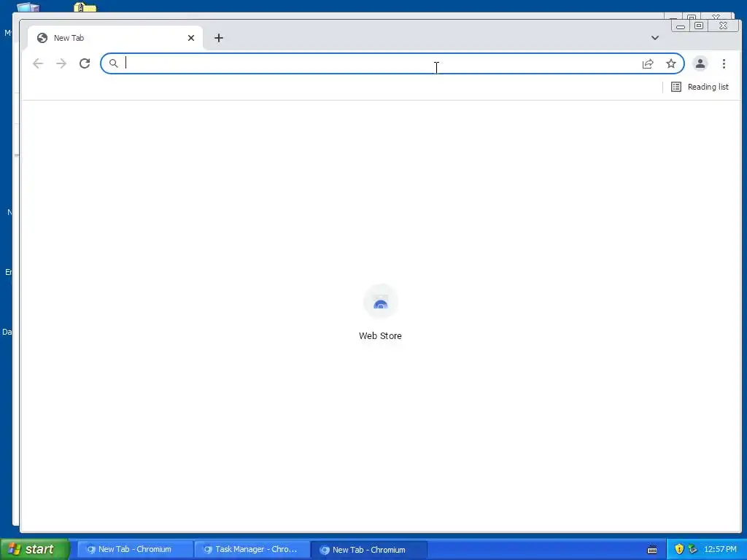Open the zipped folder desktop icon
Screen dimensions: 747x560
tap(85, 7)
